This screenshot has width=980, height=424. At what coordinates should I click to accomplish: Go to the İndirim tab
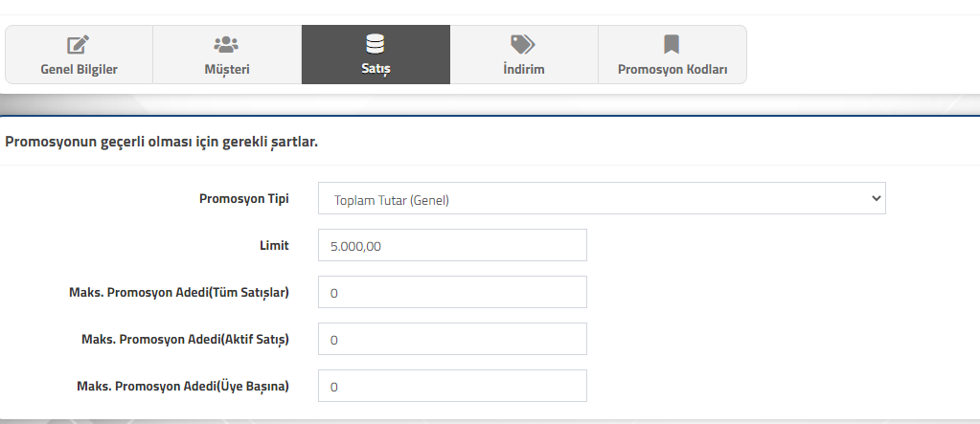coord(524,55)
